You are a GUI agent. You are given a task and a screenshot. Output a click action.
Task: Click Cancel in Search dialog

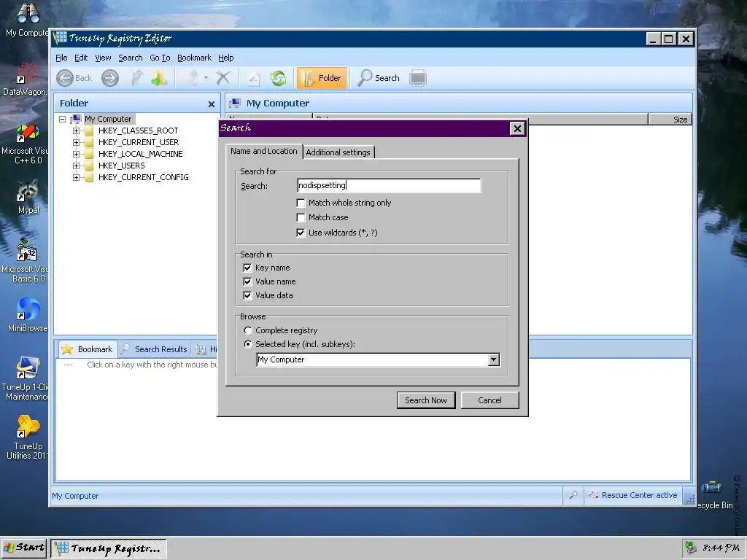pyautogui.click(x=489, y=400)
